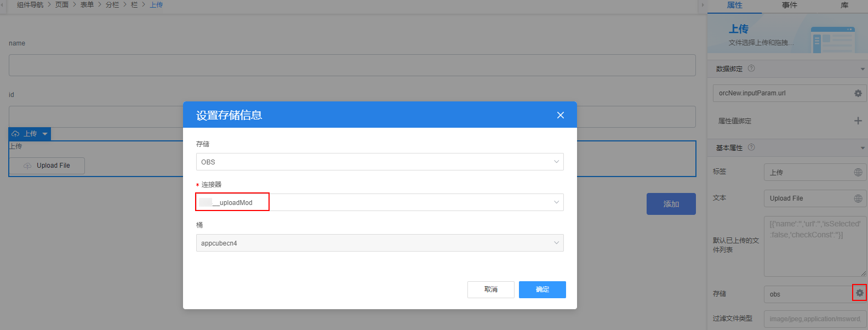Click globe icon in the 文本 Upload File field
The image size is (868, 330).
858,198
